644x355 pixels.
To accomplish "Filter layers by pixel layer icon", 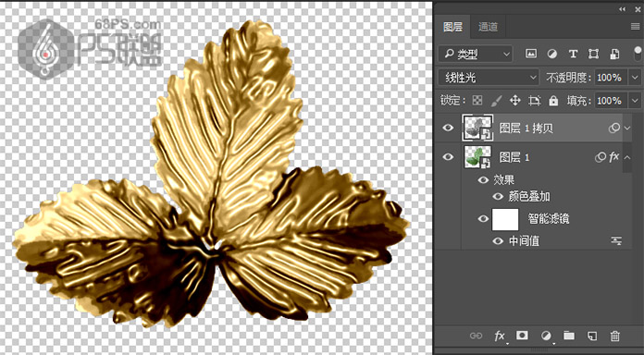I will [531, 54].
